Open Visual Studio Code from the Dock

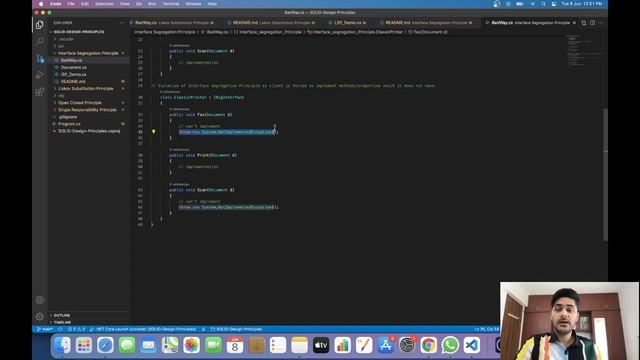[472, 345]
